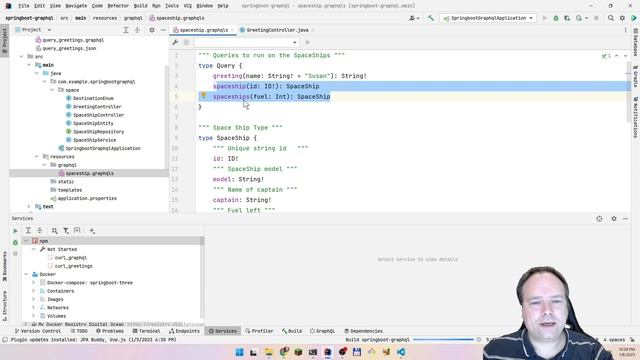Switch to the GreetingController.java editor tab
640x360 pixels.
pos(278,30)
